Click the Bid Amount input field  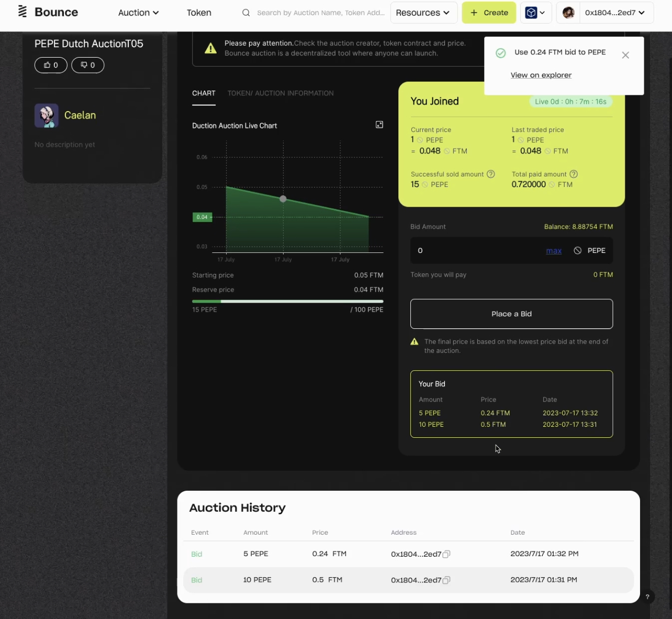[x=476, y=250]
